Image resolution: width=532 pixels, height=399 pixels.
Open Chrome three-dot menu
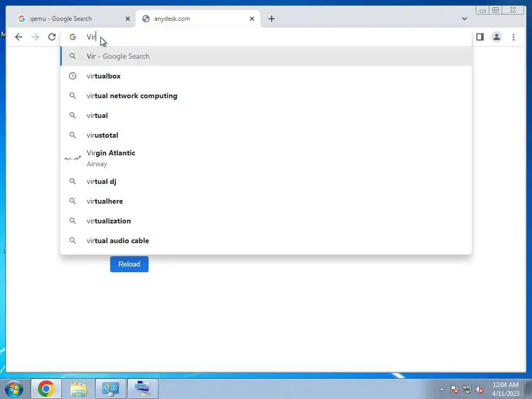coord(513,37)
